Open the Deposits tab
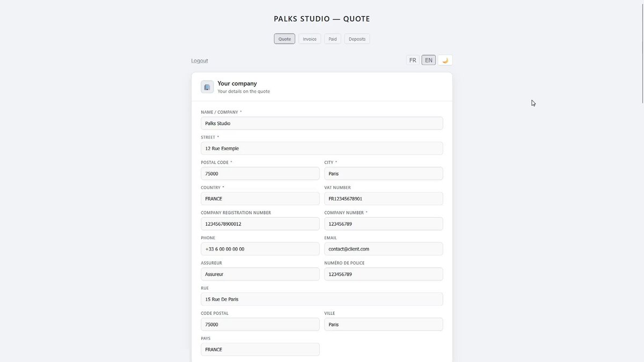Viewport: 644px width, 362px height. coord(357,39)
